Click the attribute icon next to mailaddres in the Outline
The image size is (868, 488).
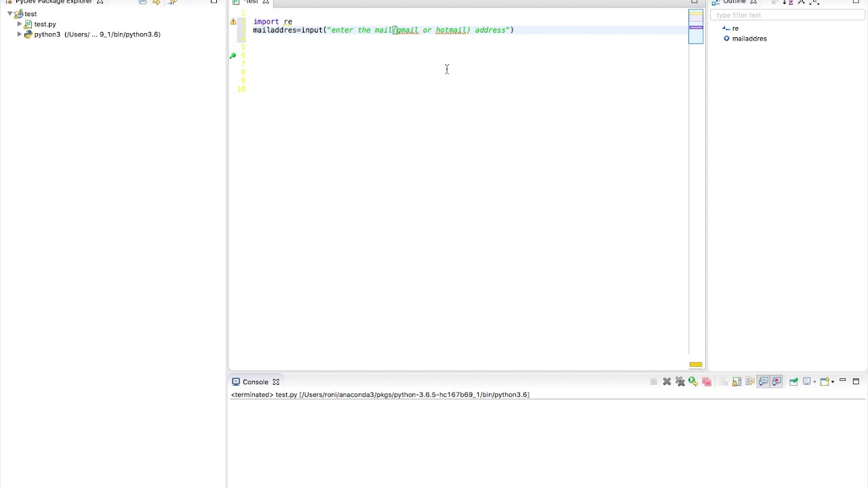(x=726, y=39)
